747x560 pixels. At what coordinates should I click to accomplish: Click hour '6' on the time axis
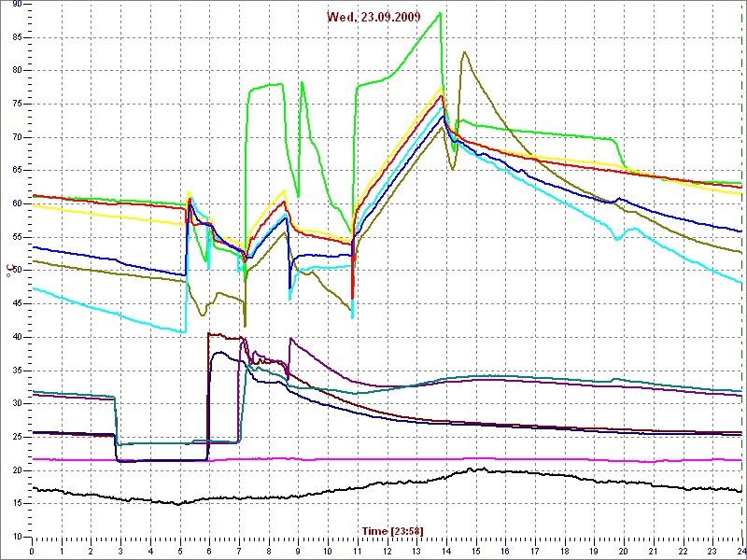pyautogui.click(x=209, y=551)
